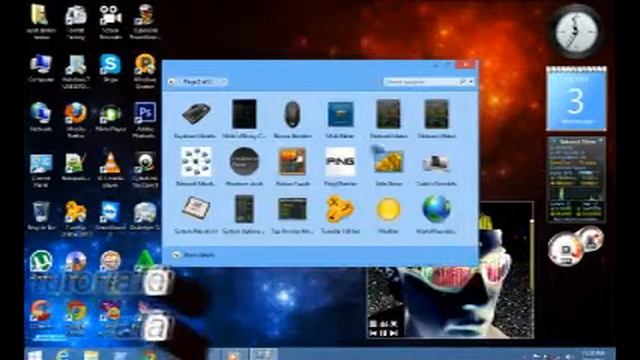Click the Network Meter sidebar gadget
The height and width of the screenshot is (360, 640).
click(x=576, y=180)
